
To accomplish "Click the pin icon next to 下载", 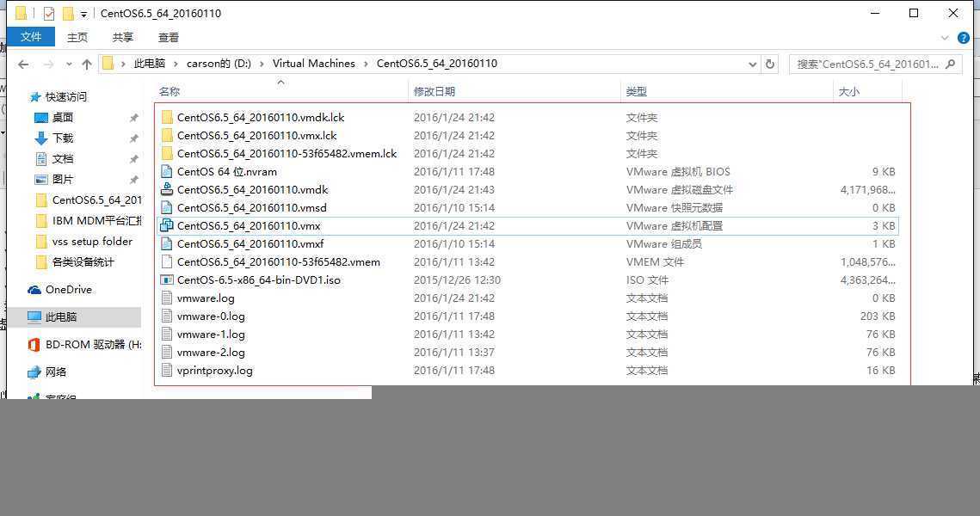I will (x=133, y=138).
